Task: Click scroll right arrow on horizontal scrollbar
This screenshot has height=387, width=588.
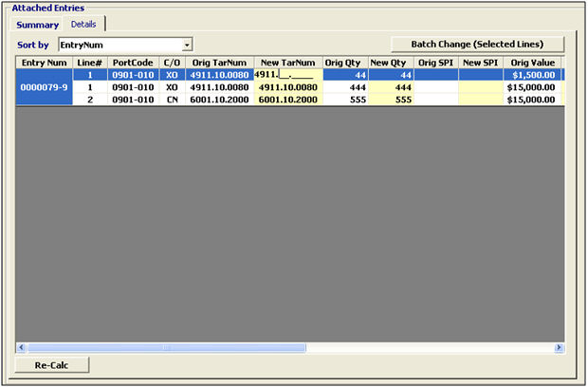Action: point(560,348)
